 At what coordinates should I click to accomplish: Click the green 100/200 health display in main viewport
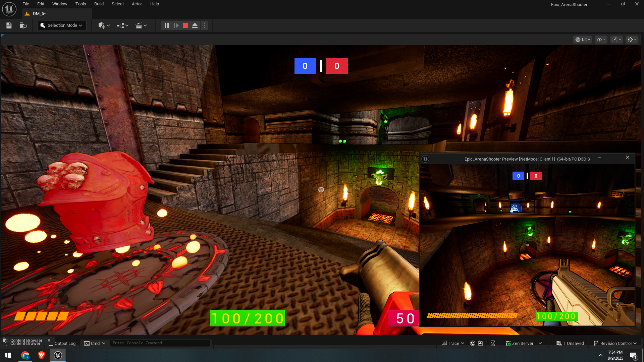[247, 318]
